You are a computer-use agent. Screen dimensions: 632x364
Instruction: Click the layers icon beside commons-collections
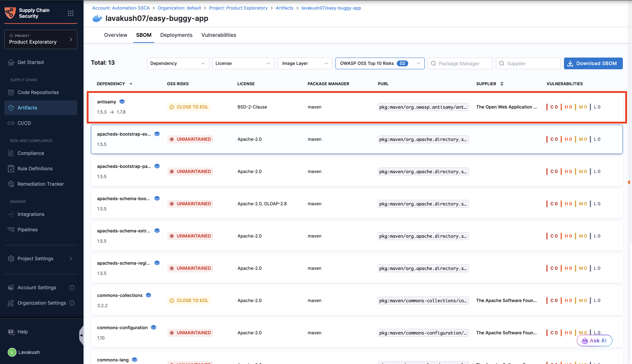[x=148, y=295]
